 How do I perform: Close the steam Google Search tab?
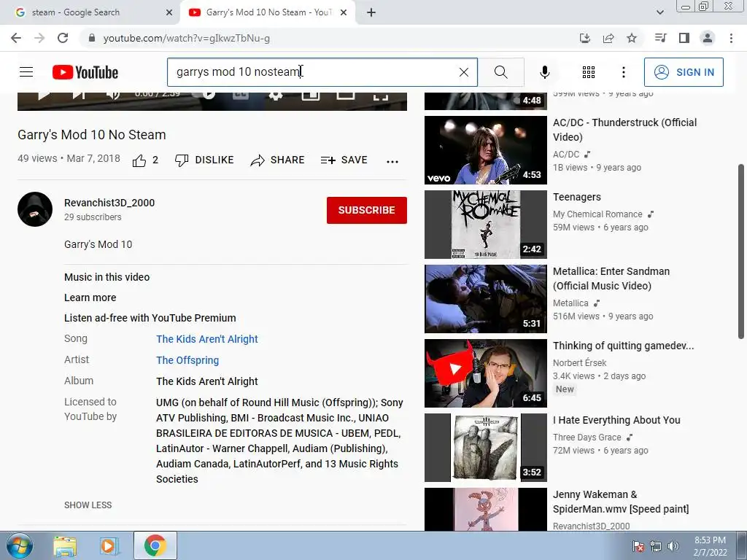pos(169,12)
